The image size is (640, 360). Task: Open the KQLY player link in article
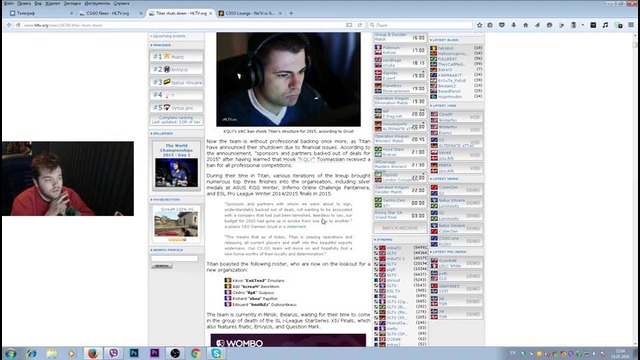[x=305, y=160]
